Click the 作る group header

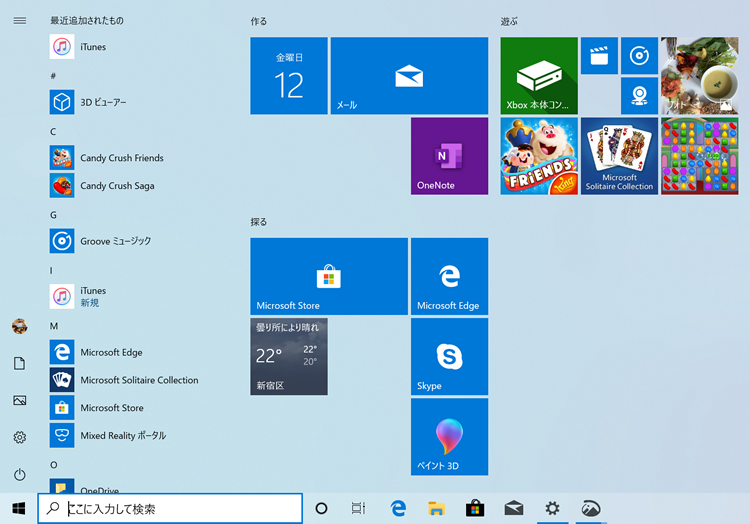click(x=259, y=22)
